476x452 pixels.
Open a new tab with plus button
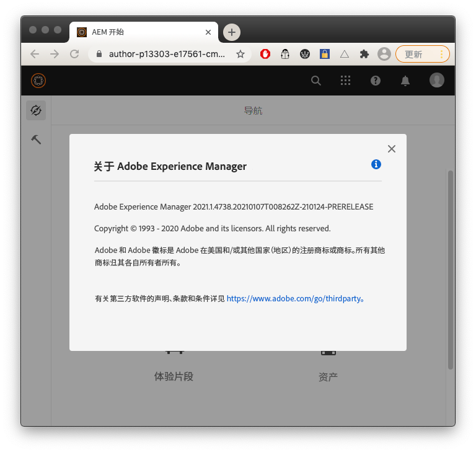pos(232,32)
